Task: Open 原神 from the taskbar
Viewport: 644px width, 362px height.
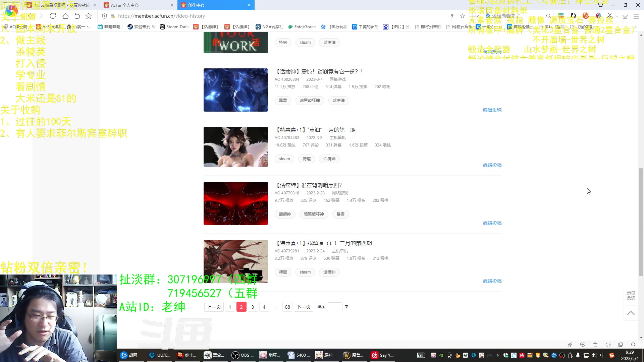Action: pos(325,355)
